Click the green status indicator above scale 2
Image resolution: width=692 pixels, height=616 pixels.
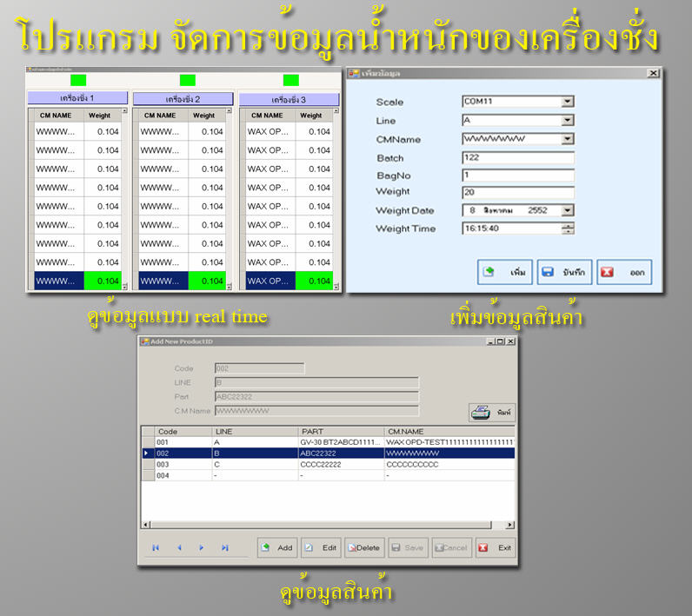(x=188, y=80)
